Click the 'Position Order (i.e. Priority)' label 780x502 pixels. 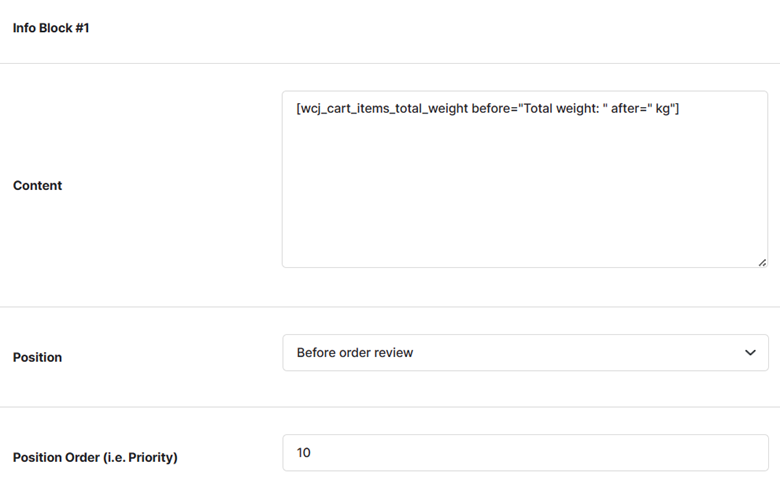95,457
